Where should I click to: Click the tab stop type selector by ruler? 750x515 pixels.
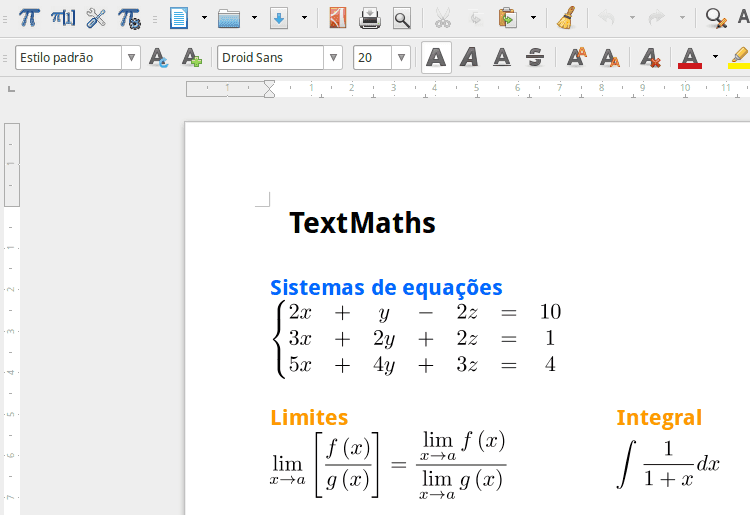pos(11,89)
